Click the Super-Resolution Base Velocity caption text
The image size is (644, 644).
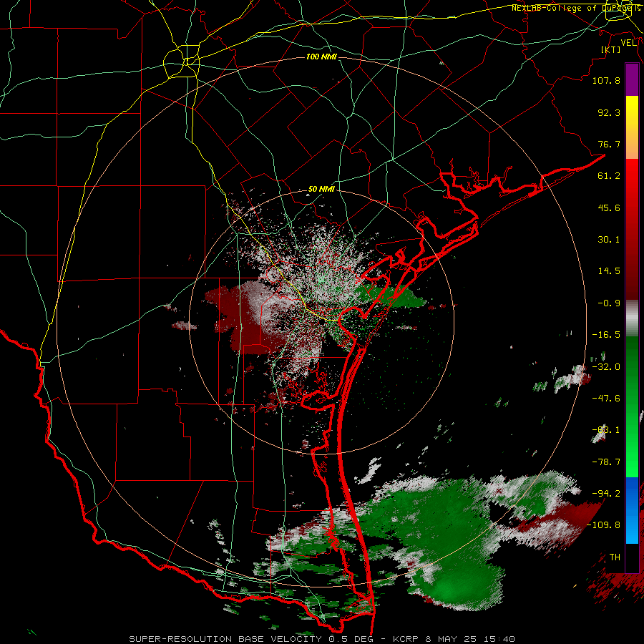(x=321, y=639)
